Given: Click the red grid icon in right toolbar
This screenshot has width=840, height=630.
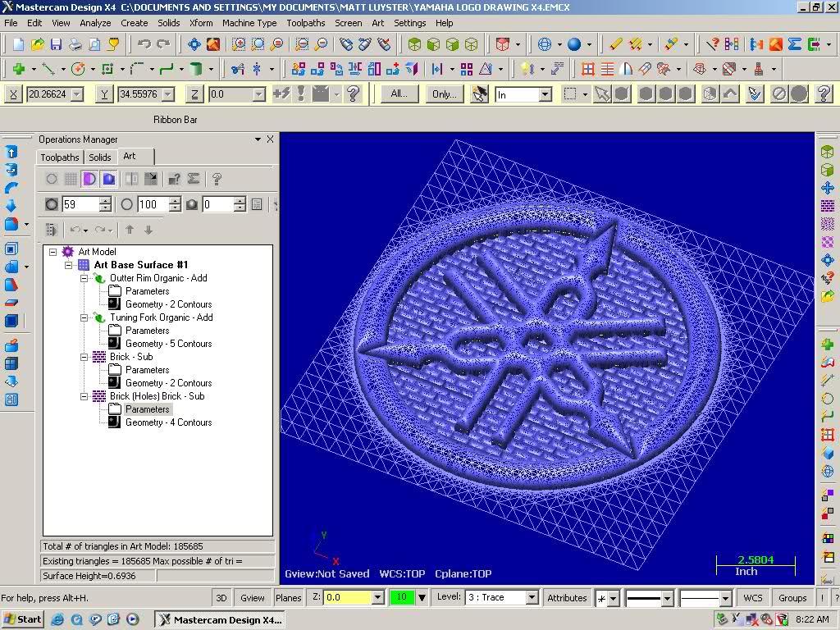Looking at the screenshot, I should (x=828, y=435).
